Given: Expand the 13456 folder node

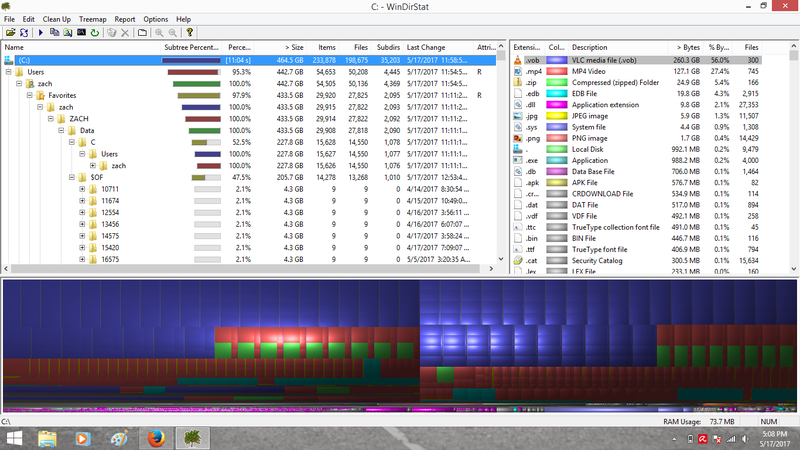Looking at the screenshot, I should coord(82,224).
